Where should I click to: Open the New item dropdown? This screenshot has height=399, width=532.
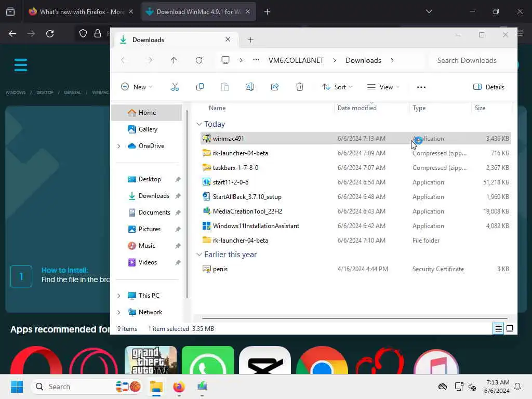pos(137,87)
